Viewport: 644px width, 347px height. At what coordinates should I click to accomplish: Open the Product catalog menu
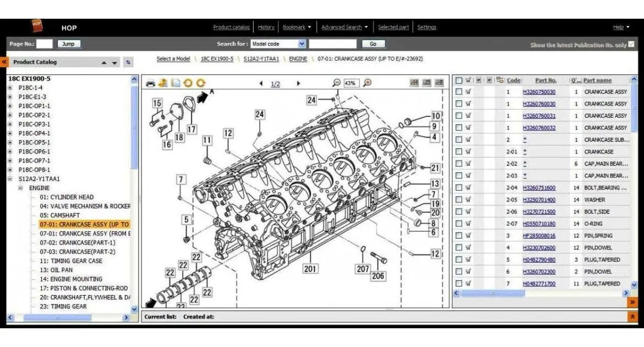(231, 27)
